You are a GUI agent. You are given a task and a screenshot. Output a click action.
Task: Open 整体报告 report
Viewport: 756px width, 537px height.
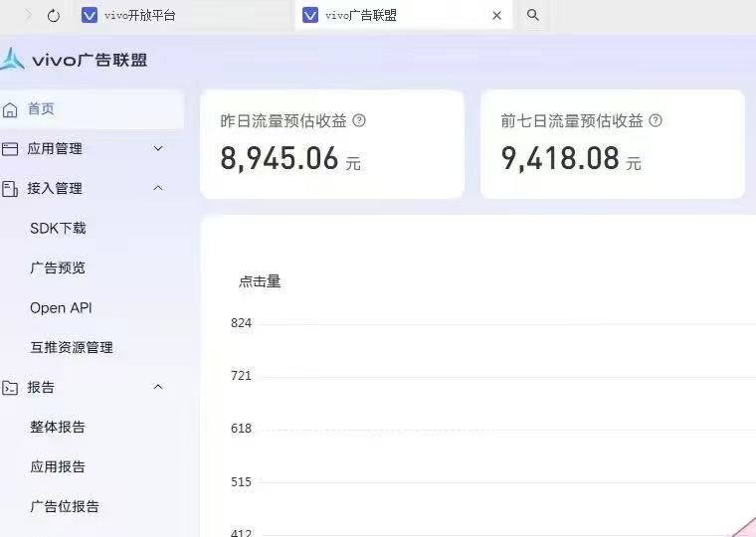tap(58, 427)
